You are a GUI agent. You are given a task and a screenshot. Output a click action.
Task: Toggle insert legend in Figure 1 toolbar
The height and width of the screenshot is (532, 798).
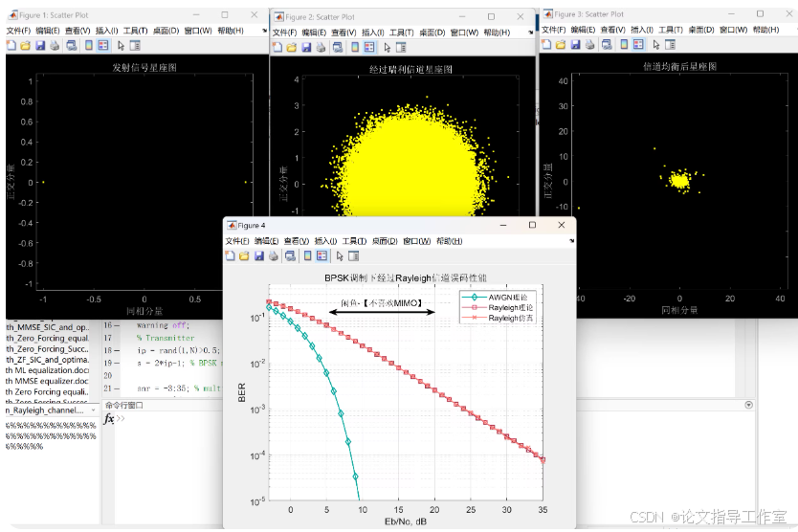click(103, 46)
